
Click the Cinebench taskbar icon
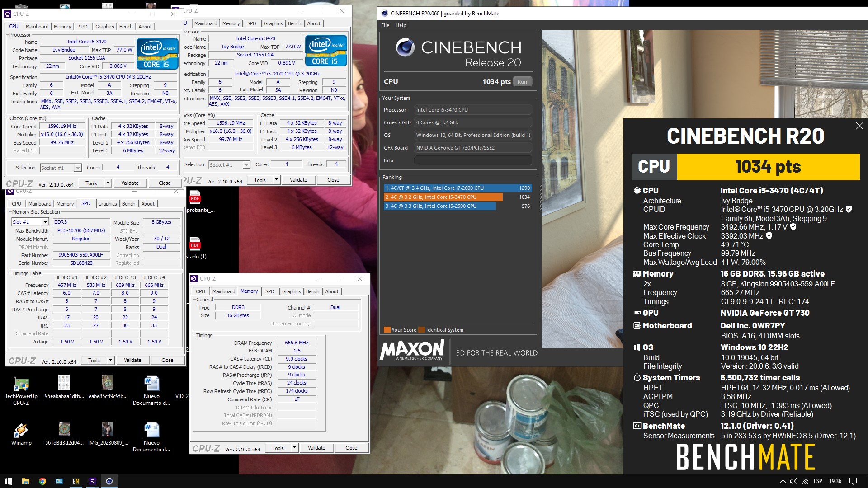click(x=109, y=481)
